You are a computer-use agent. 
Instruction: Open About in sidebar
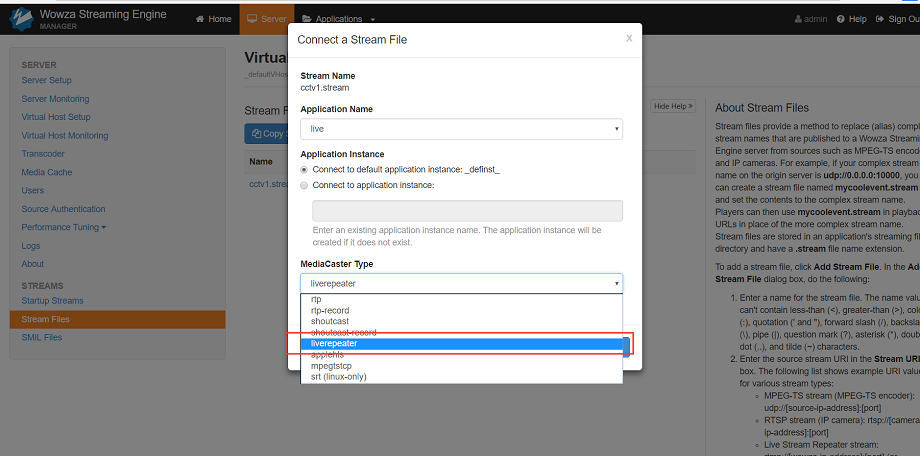pyautogui.click(x=33, y=264)
